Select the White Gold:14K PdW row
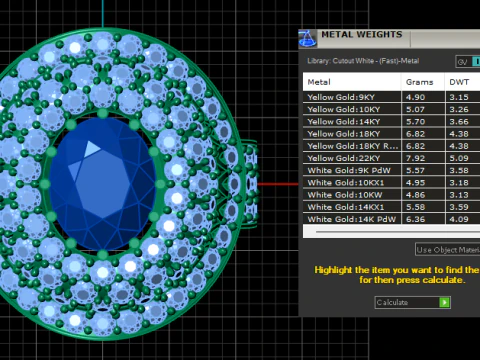This screenshot has height=360, width=480. click(x=391, y=219)
